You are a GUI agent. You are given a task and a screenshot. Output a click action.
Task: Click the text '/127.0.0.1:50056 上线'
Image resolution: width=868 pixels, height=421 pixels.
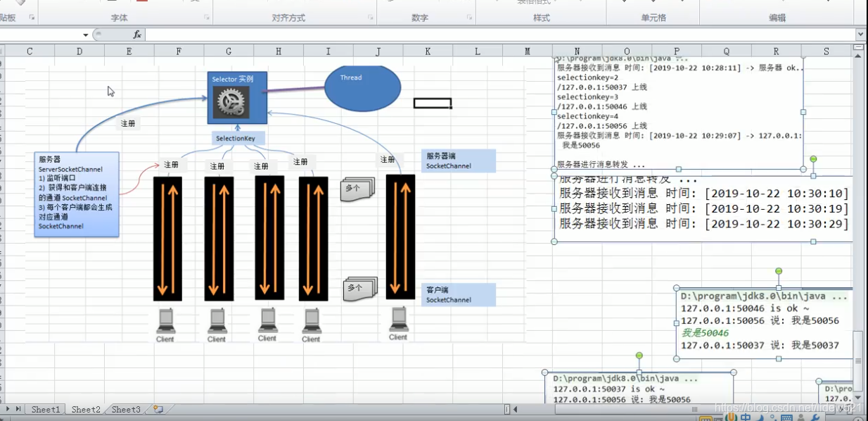tap(602, 125)
